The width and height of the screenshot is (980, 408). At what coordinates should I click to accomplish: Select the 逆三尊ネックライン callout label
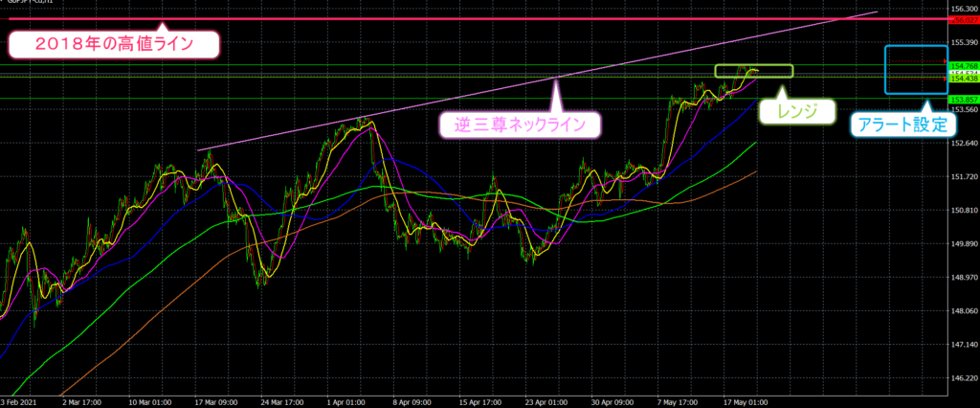(521, 125)
